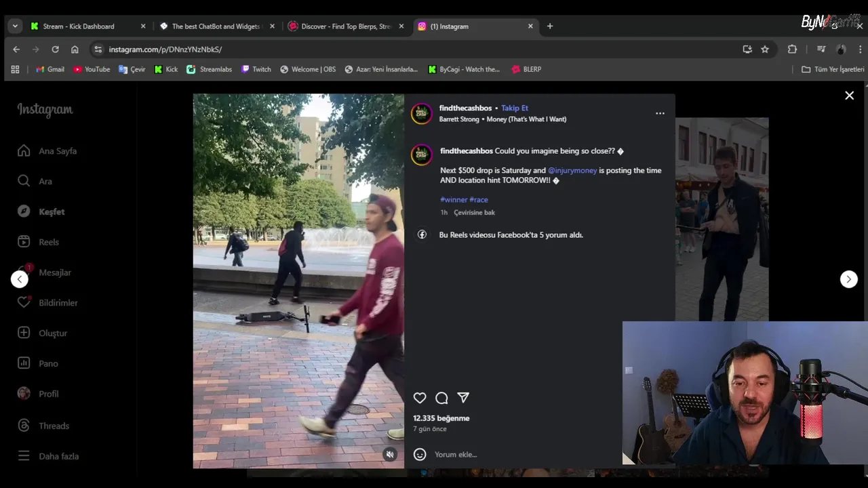Click the Instagram logo wordmark
The height and width of the screenshot is (488, 868).
pos(45,110)
